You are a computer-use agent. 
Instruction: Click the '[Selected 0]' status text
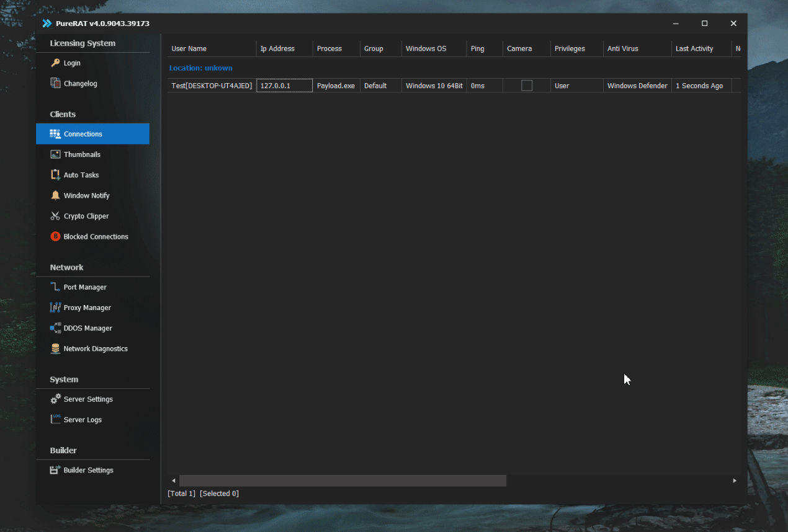click(219, 494)
